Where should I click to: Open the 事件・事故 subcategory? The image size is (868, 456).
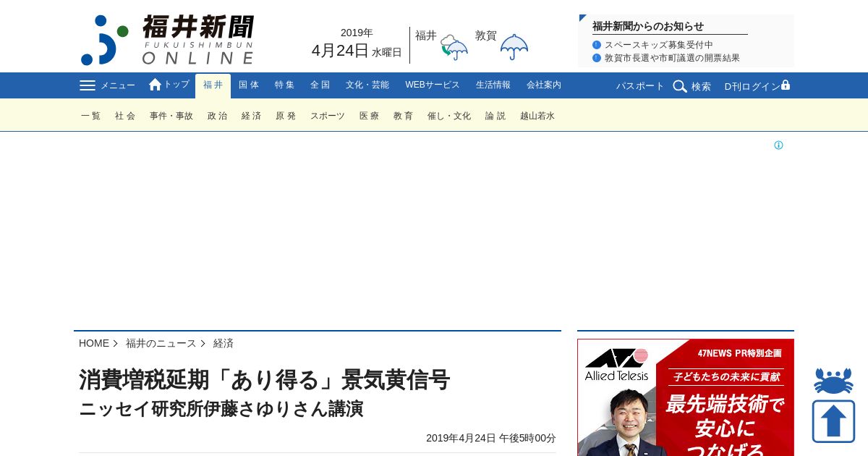(171, 116)
